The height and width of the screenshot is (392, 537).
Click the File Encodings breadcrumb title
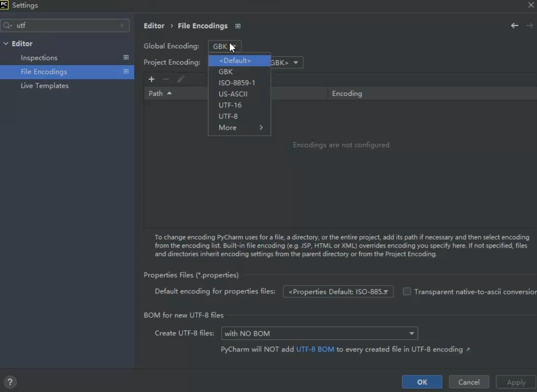tap(202, 26)
